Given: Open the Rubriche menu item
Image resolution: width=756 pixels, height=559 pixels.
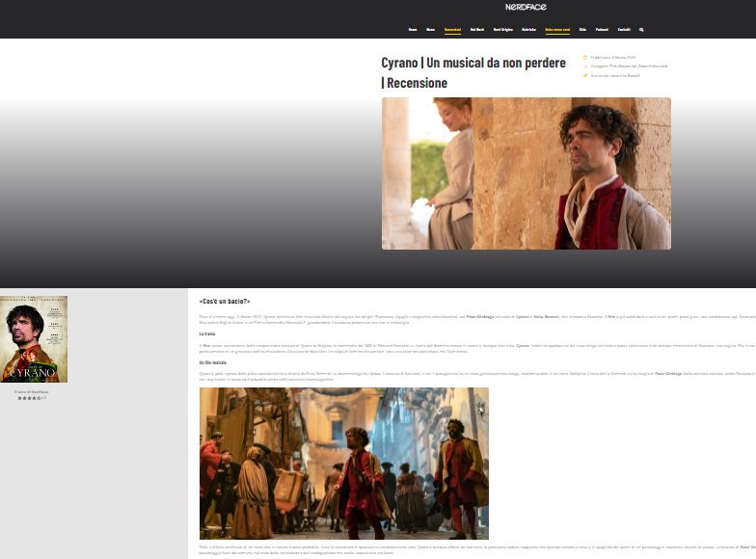Looking at the screenshot, I should coord(528,29).
